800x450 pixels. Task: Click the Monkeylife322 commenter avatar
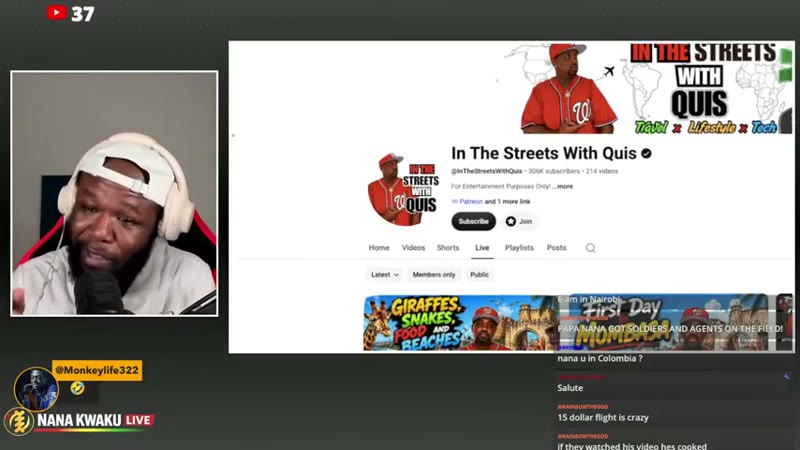36,389
